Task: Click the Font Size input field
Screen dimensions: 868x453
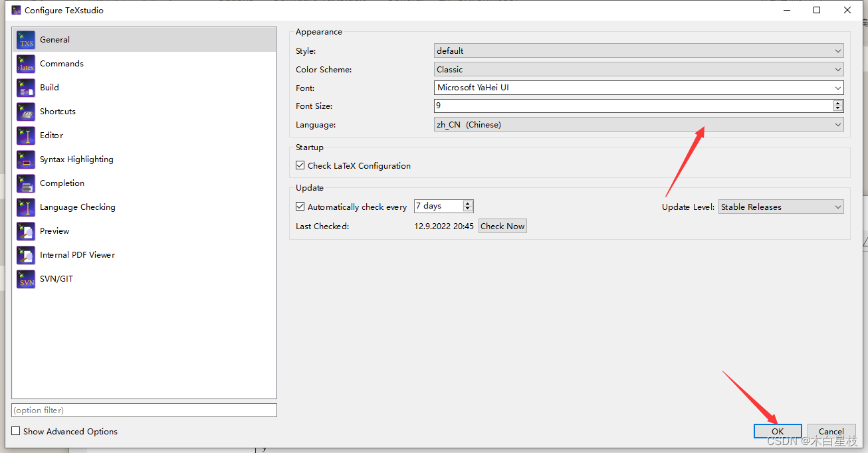Action: 633,106
